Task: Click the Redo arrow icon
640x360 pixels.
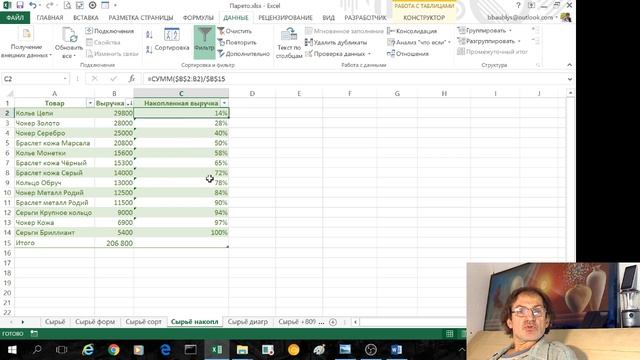Action: (x=49, y=5)
